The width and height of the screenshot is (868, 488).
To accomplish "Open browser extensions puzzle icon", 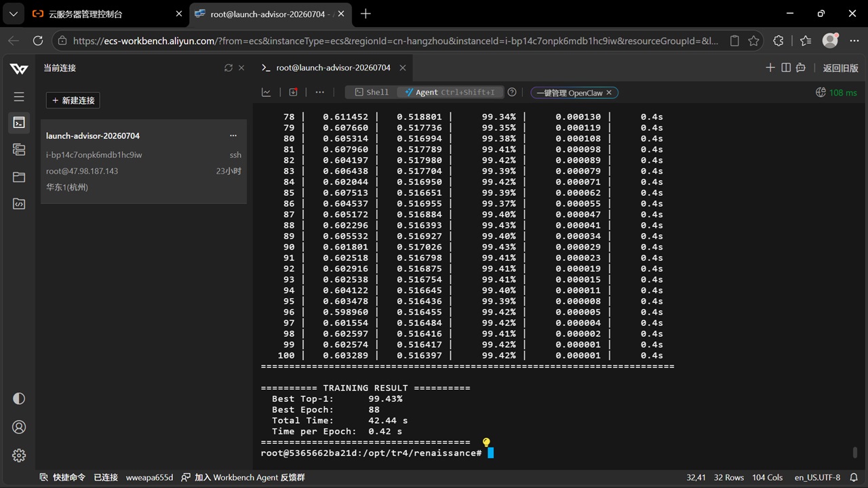I will click(778, 41).
